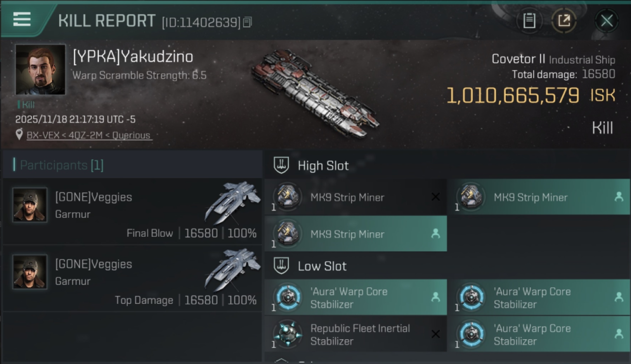Click the [GONE]Veggies name in the Final Blow row
631x364 pixels.
click(94, 197)
